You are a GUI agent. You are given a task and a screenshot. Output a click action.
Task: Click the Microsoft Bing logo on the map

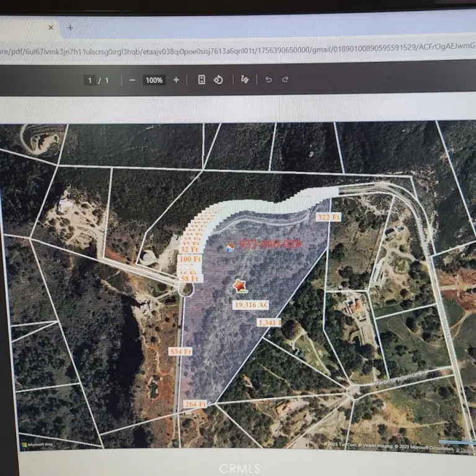37,444
